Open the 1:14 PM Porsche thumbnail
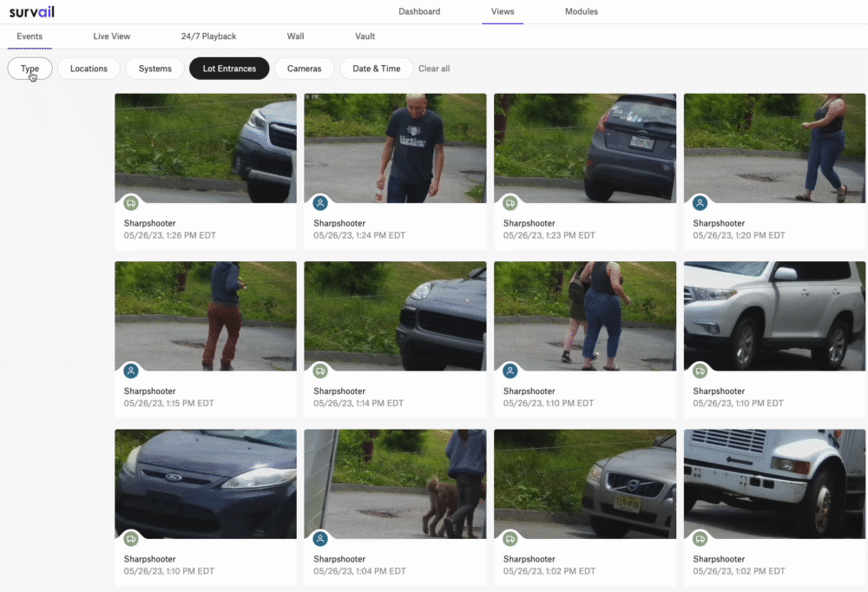Image resolution: width=868 pixels, height=592 pixels. 395,316
